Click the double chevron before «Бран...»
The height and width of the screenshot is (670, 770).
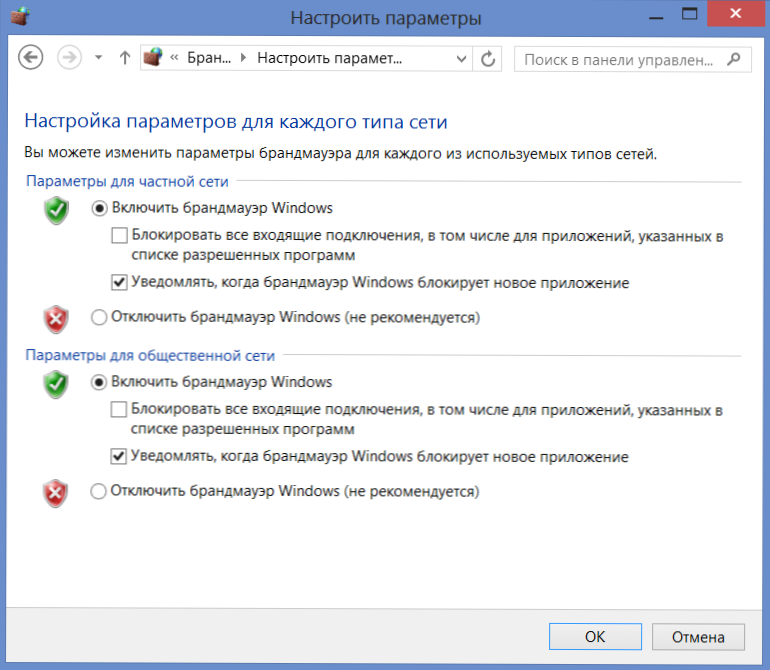(x=174, y=58)
